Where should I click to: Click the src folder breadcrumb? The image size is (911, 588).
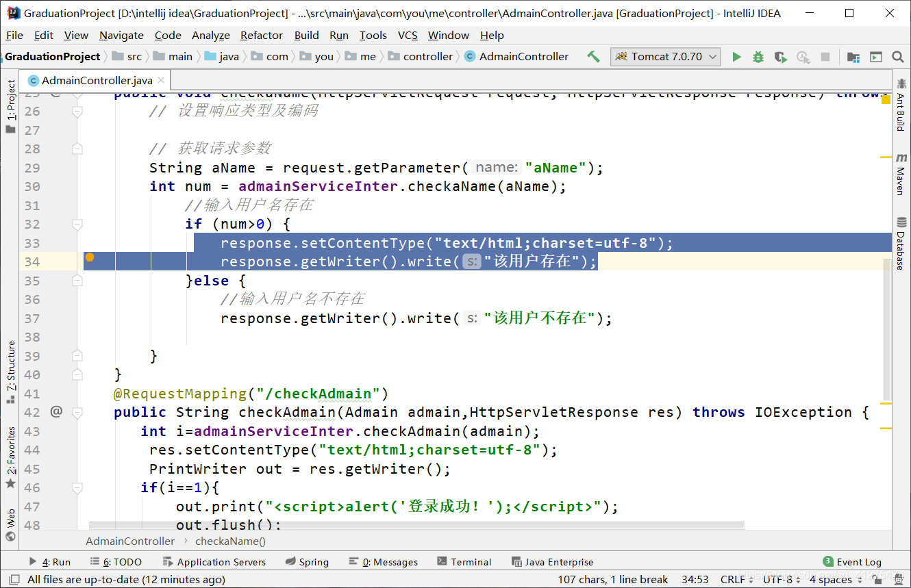click(x=127, y=57)
